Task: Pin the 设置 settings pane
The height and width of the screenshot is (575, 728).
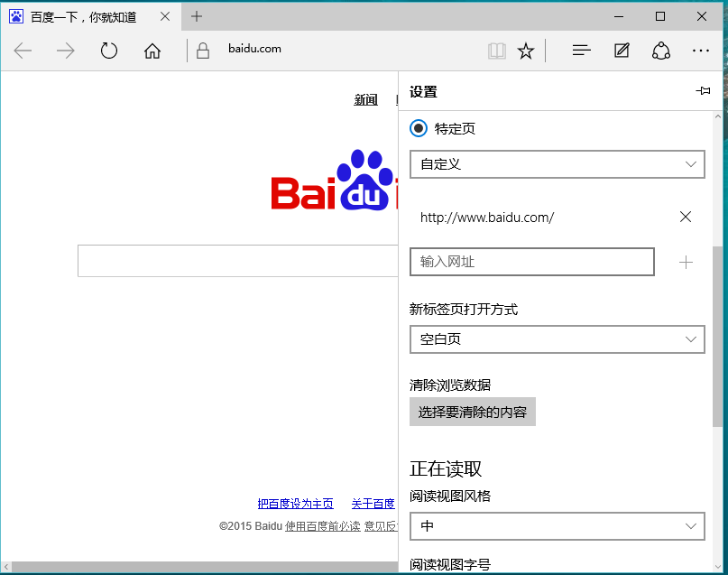Action: coord(703,91)
